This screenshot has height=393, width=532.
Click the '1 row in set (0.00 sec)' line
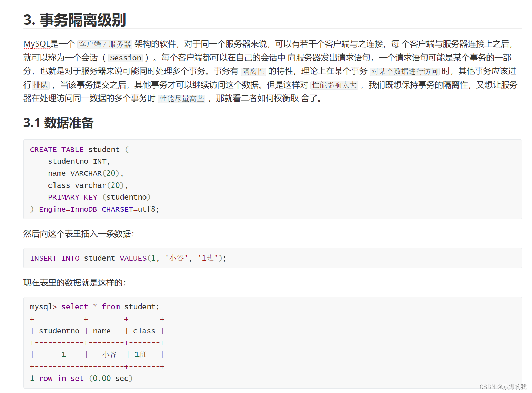pos(81,379)
